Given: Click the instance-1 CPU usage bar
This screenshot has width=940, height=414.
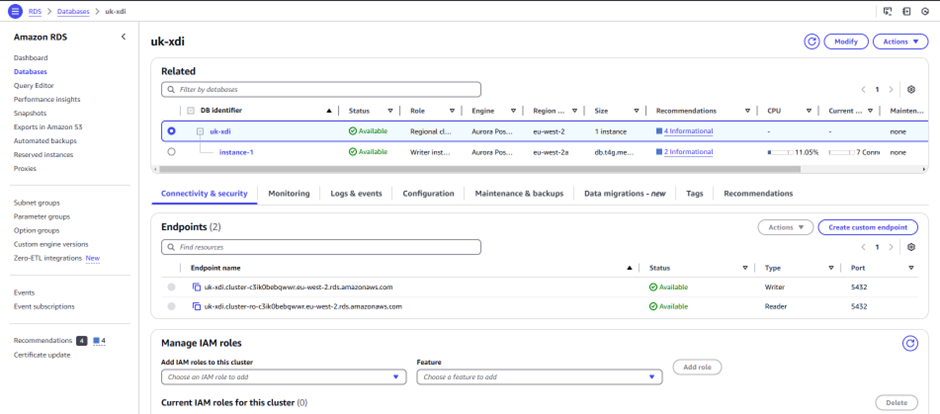Looking at the screenshot, I should pos(780,152).
